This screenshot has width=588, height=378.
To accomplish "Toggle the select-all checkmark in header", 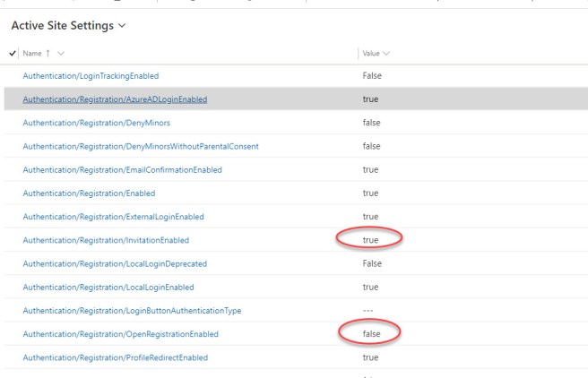I will point(11,54).
